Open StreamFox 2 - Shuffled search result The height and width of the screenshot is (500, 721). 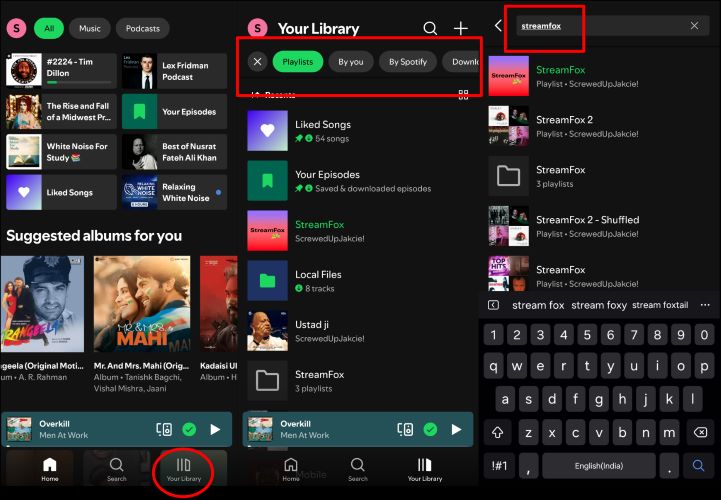coord(600,226)
